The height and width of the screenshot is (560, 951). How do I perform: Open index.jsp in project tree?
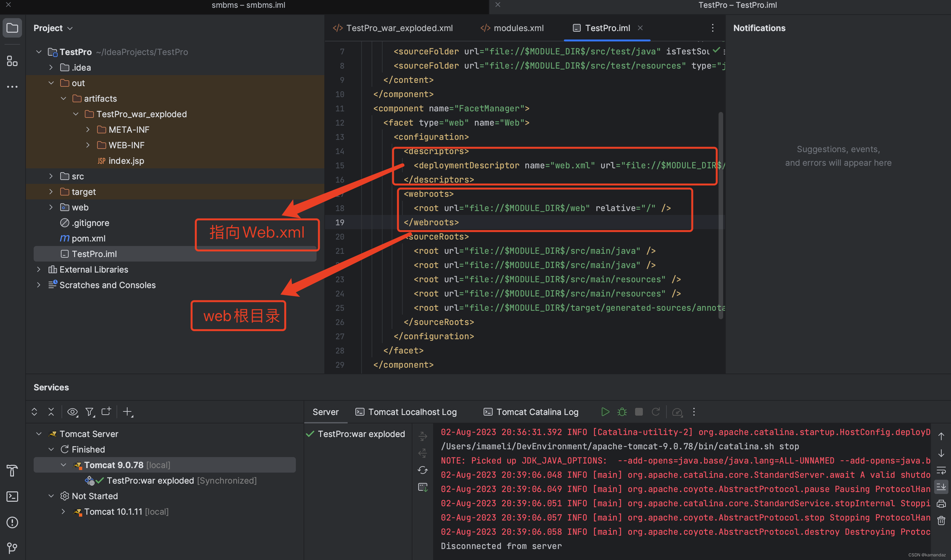point(121,161)
